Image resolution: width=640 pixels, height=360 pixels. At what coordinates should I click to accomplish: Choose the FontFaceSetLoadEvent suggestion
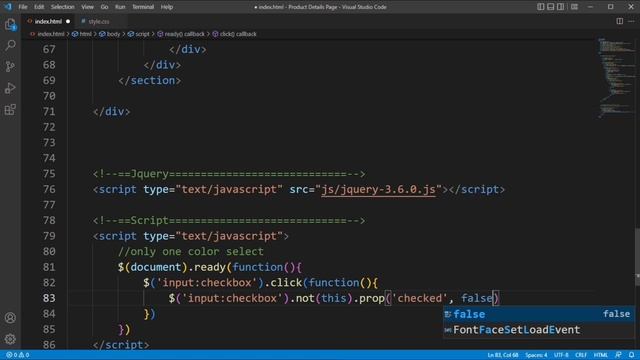point(539,330)
